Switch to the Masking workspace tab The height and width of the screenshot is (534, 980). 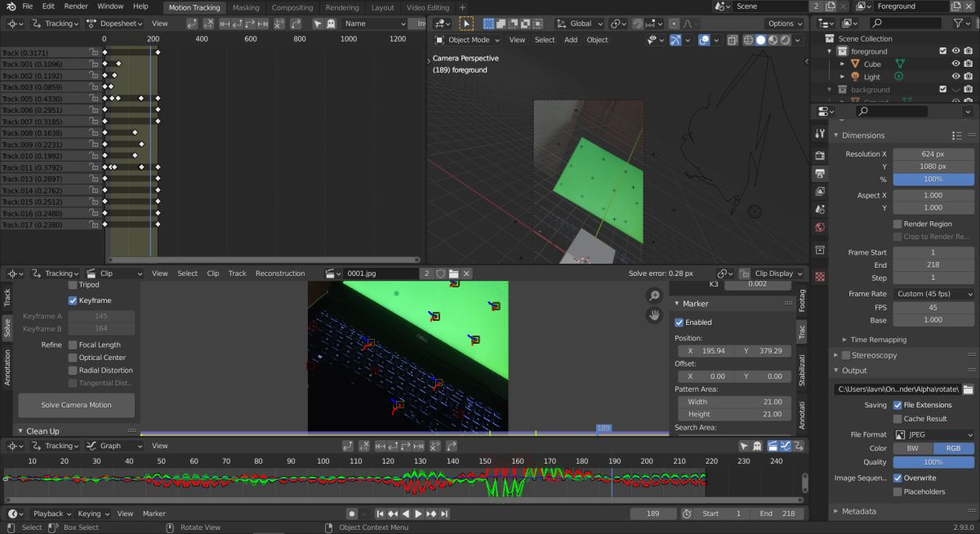246,7
